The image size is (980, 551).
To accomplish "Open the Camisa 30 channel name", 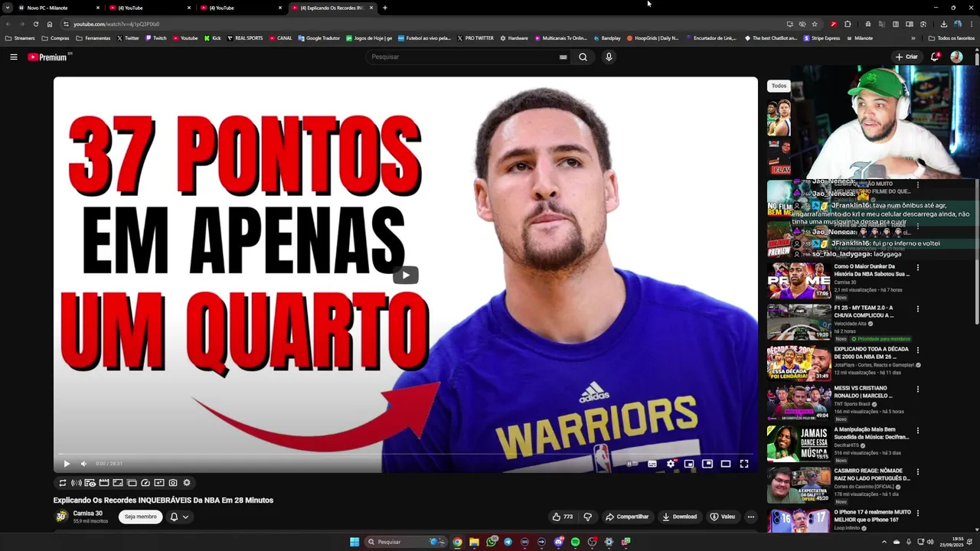I will (87, 514).
